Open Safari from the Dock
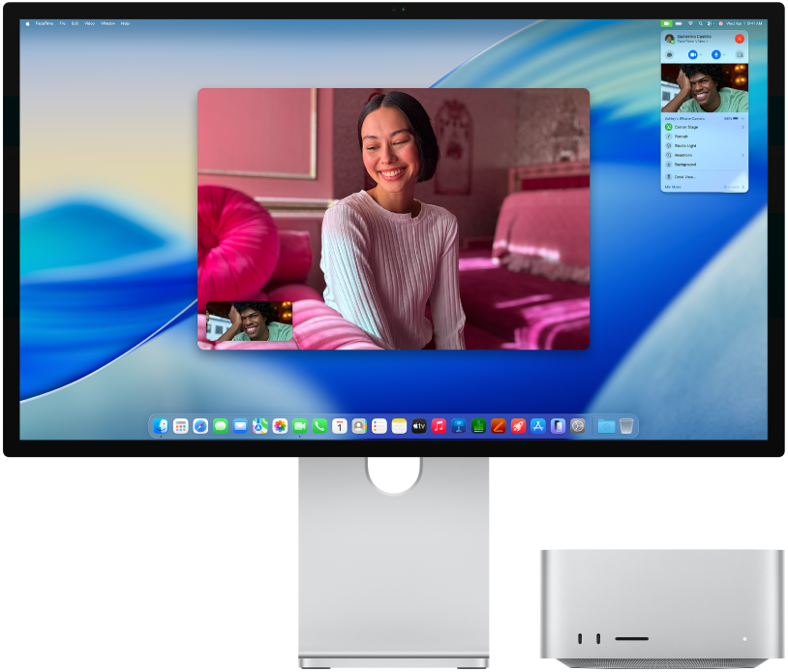This screenshot has height=672, width=788. click(x=199, y=424)
